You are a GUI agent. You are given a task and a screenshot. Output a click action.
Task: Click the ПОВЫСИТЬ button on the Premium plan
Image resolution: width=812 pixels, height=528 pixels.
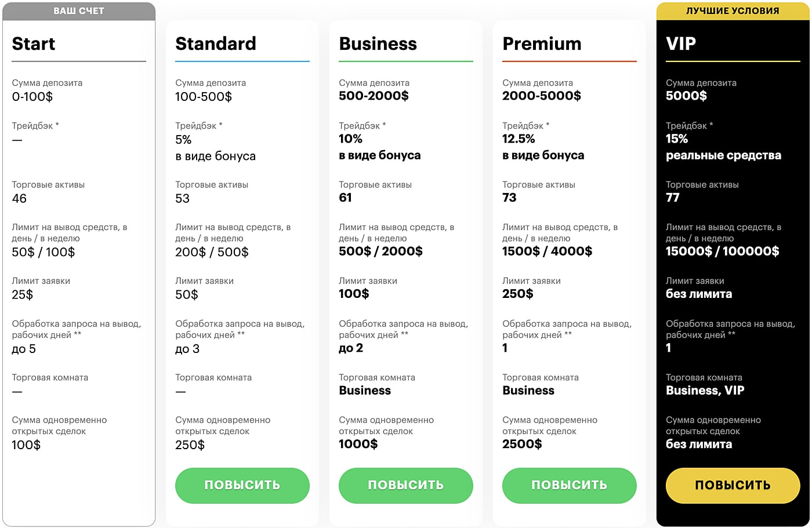(x=569, y=486)
